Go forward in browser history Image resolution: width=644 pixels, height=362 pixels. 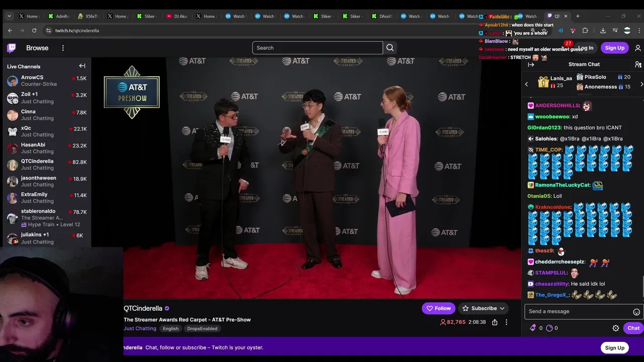(x=22, y=30)
